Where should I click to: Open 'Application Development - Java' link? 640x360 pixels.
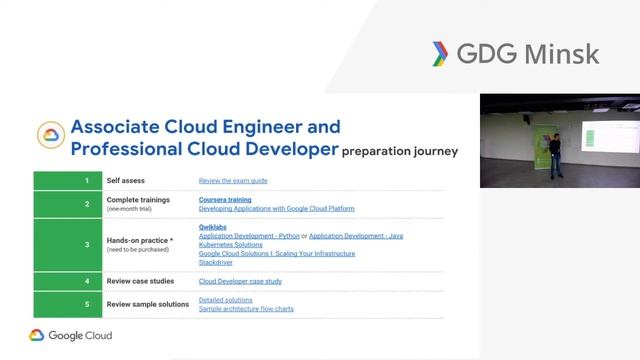pos(356,236)
